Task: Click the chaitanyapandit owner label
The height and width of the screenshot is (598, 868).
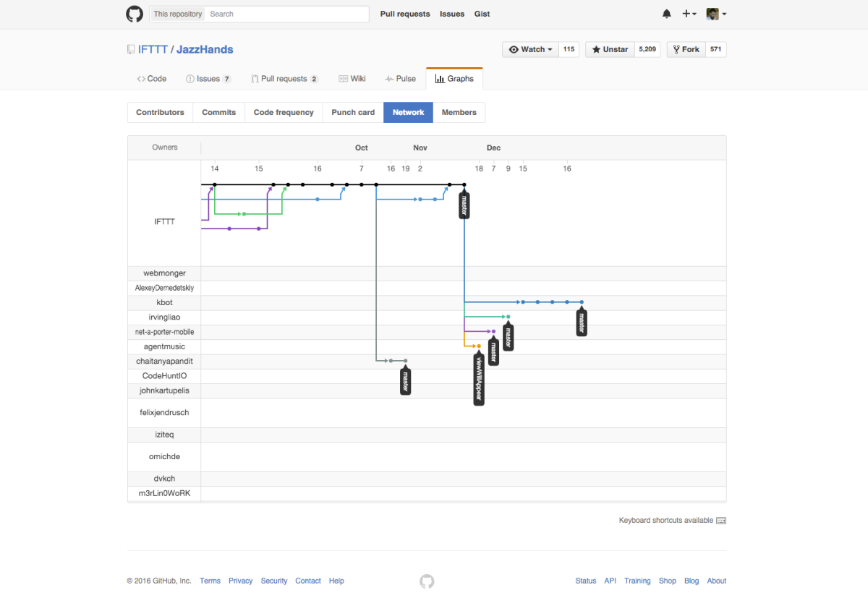Action: 164,361
